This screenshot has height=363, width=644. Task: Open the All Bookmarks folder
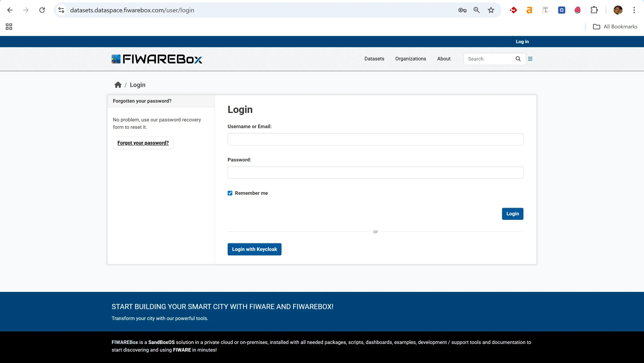615,26
